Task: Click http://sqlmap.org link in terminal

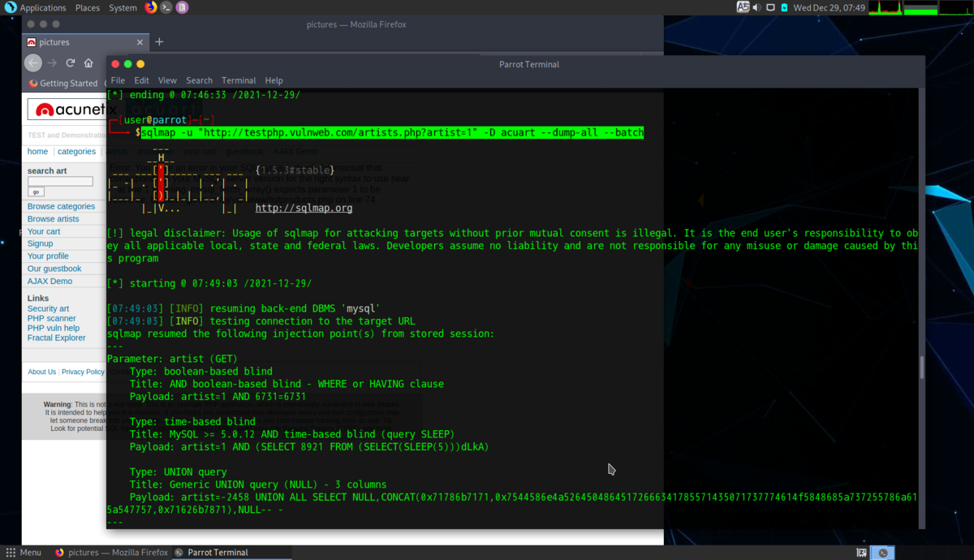Action: pos(304,208)
